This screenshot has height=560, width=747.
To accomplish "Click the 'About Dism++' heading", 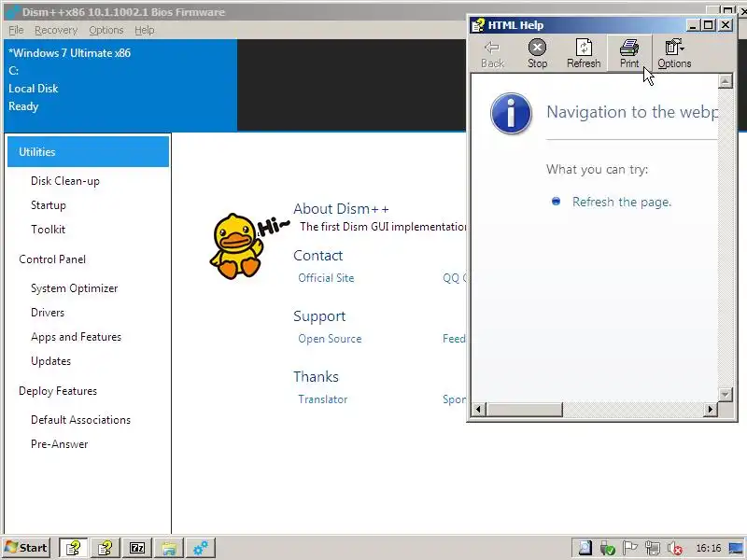I will [341, 209].
